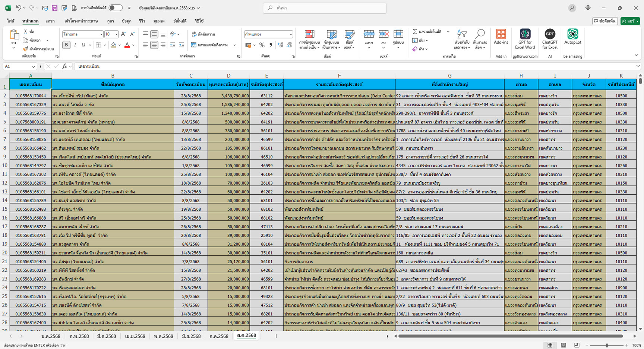
Task: Click the Paste clipboard icon
Action: coord(14,35)
